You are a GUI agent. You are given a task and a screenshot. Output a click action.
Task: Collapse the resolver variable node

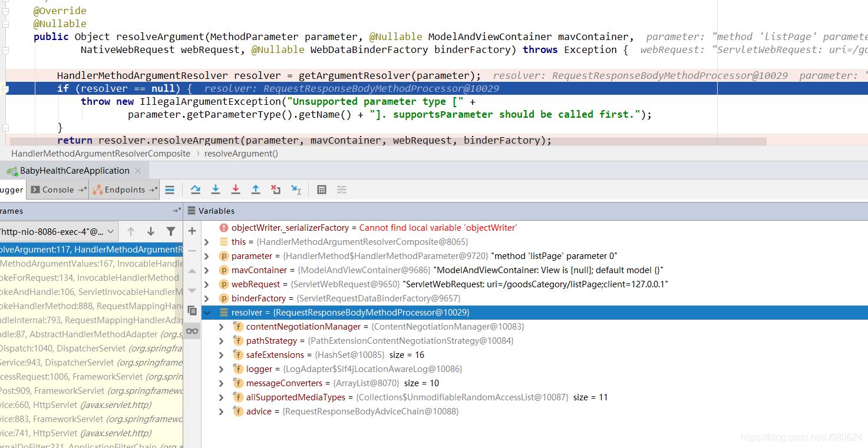coord(207,313)
